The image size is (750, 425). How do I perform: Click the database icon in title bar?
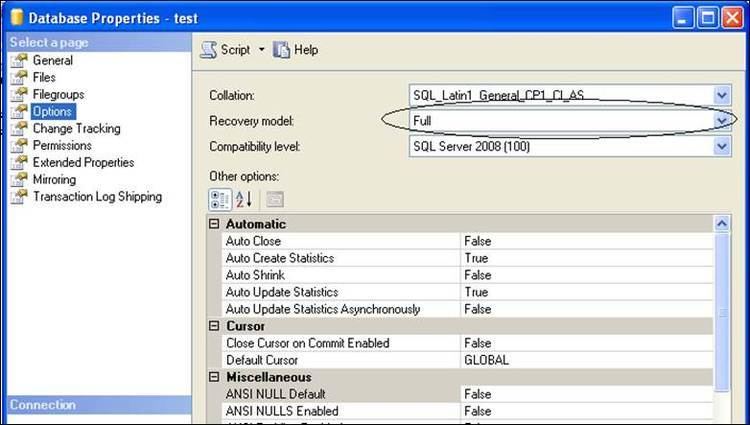[x=17, y=17]
